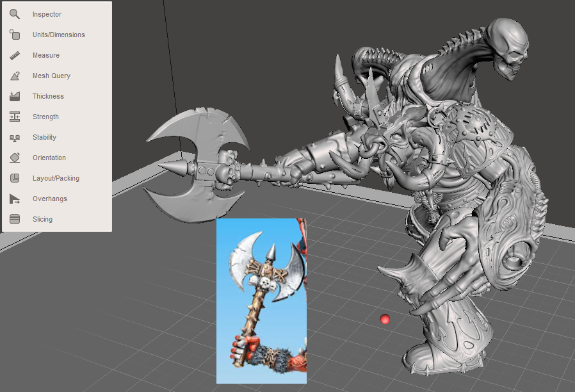Image resolution: width=575 pixels, height=392 pixels.
Task: Choose the Orientation menu entry
Action: (x=49, y=158)
